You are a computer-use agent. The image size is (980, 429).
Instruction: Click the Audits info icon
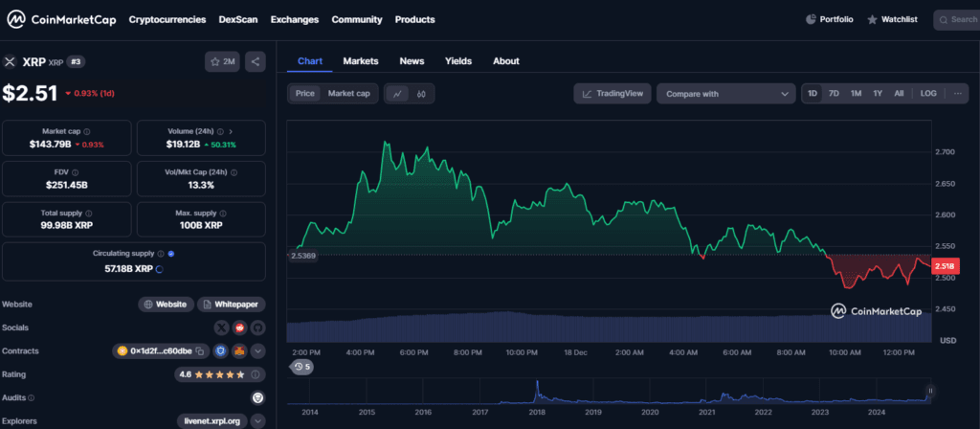[32, 397]
